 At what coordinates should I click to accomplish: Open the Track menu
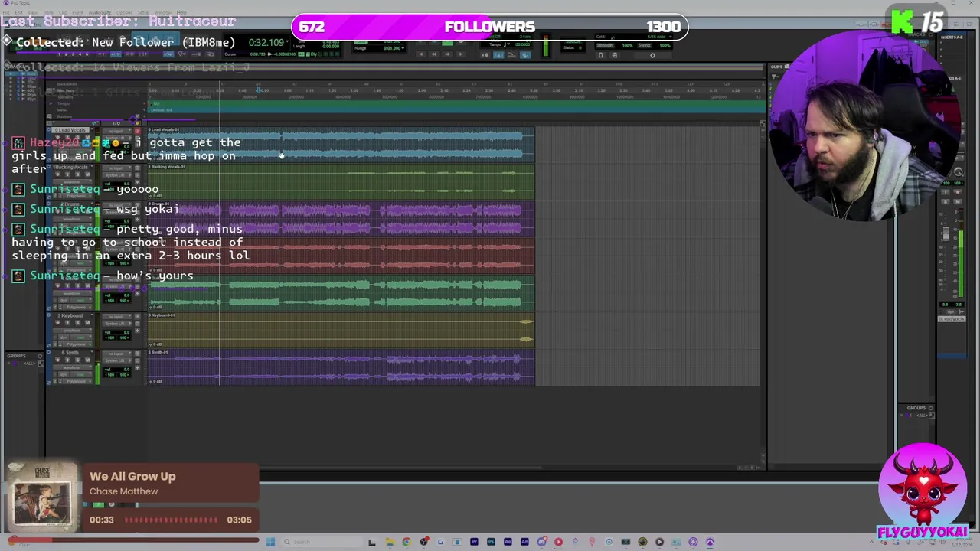[x=48, y=12]
